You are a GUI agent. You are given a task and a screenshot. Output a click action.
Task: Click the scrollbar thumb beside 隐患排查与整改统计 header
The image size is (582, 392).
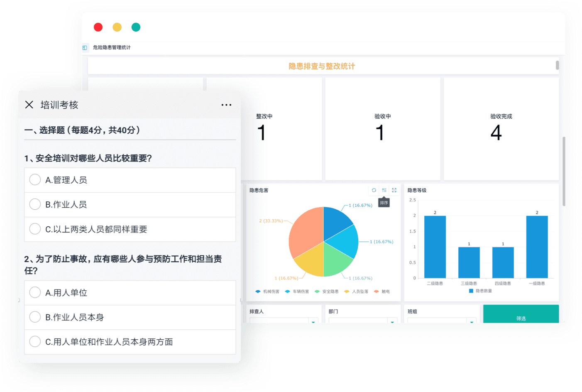pos(557,65)
